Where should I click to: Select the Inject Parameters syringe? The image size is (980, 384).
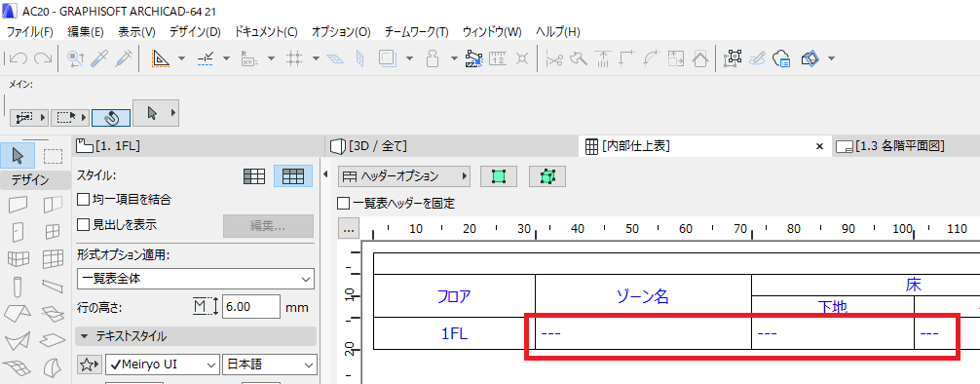click(124, 58)
